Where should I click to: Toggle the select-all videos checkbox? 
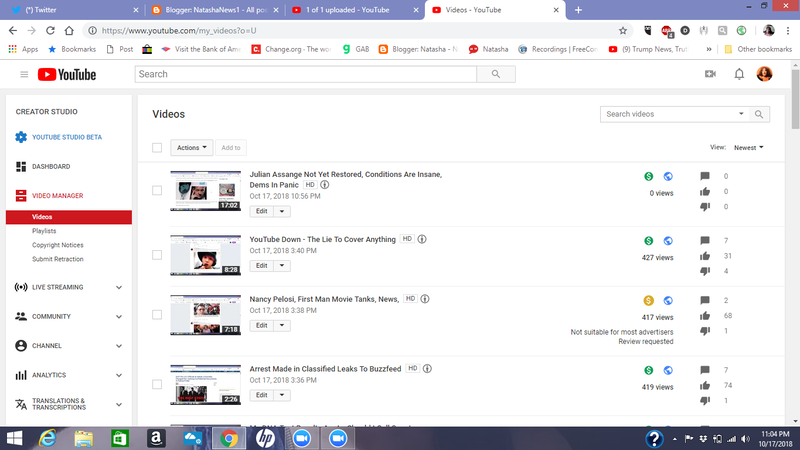click(157, 148)
